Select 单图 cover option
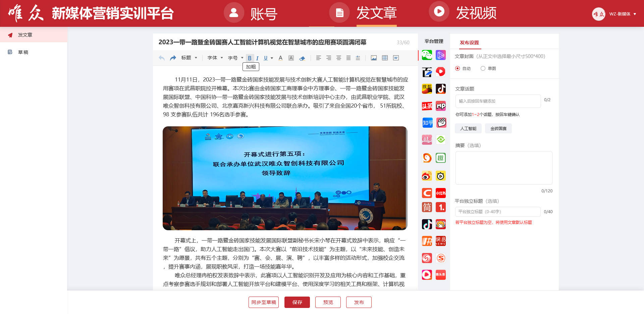Image resolution: width=644 pixels, height=314 pixels. click(x=488, y=68)
